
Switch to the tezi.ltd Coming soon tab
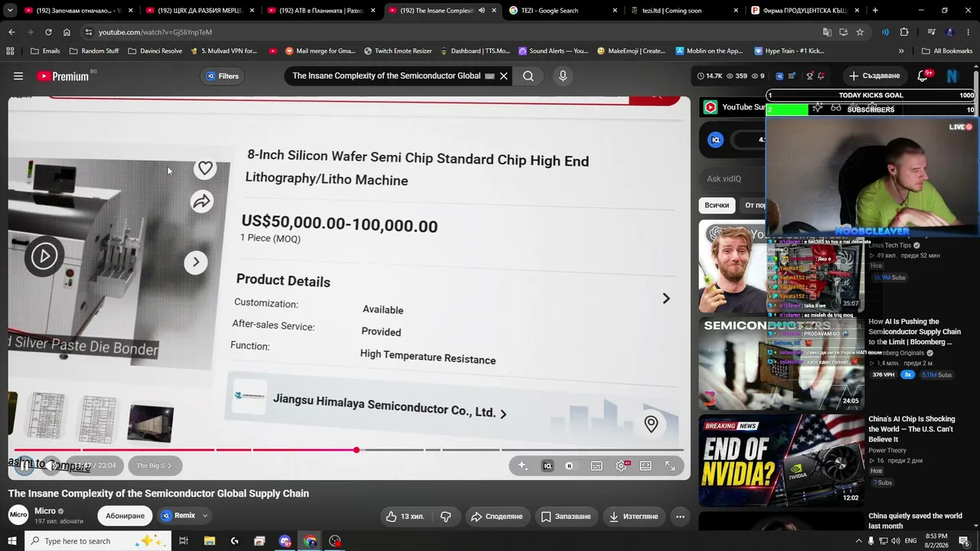684,11
